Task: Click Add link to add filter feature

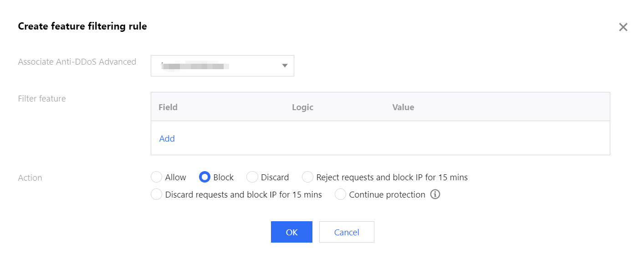Action: pos(167,139)
